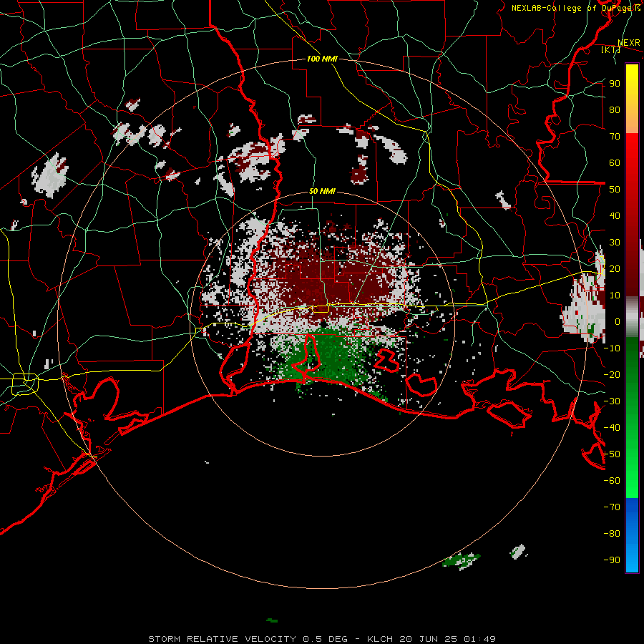
Task: Click the STORM RELATIVE VELOCITY title text
Action: 222,639
